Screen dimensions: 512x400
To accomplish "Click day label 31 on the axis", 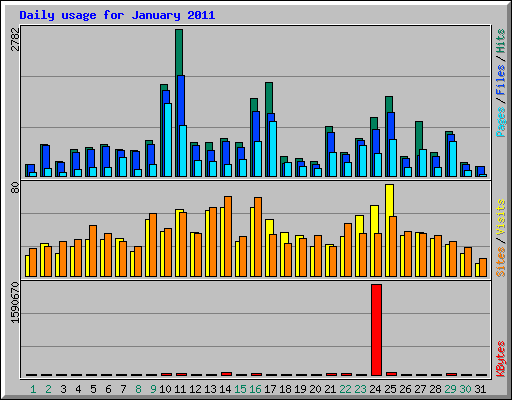I will coord(480,389).
